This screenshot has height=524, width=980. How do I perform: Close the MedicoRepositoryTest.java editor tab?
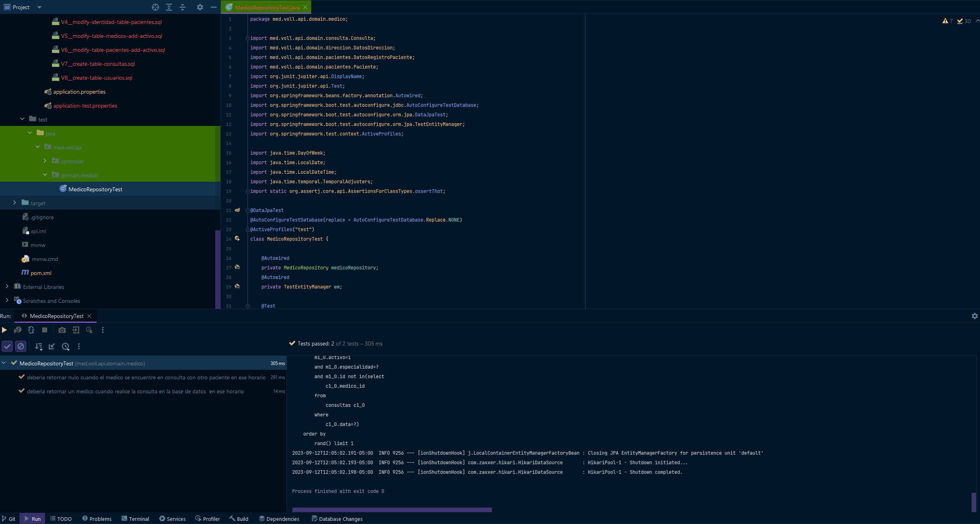[305, 7]
